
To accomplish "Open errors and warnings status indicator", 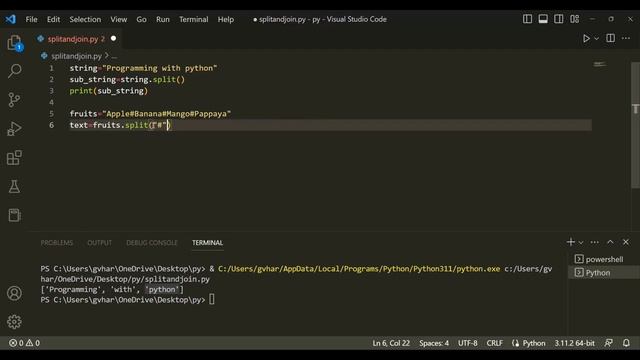I will (24, 343).
